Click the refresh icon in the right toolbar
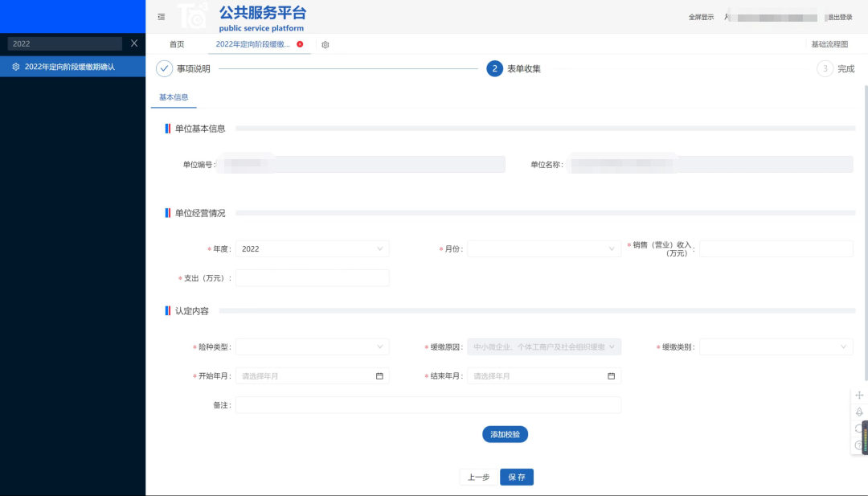Viewport: 868px width, 496px height. pos(858,428)
